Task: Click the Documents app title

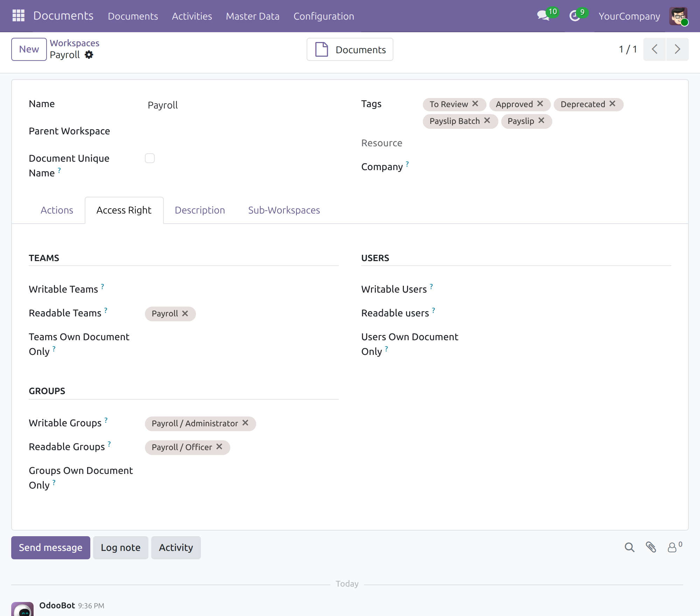Action: pos(63,16)
